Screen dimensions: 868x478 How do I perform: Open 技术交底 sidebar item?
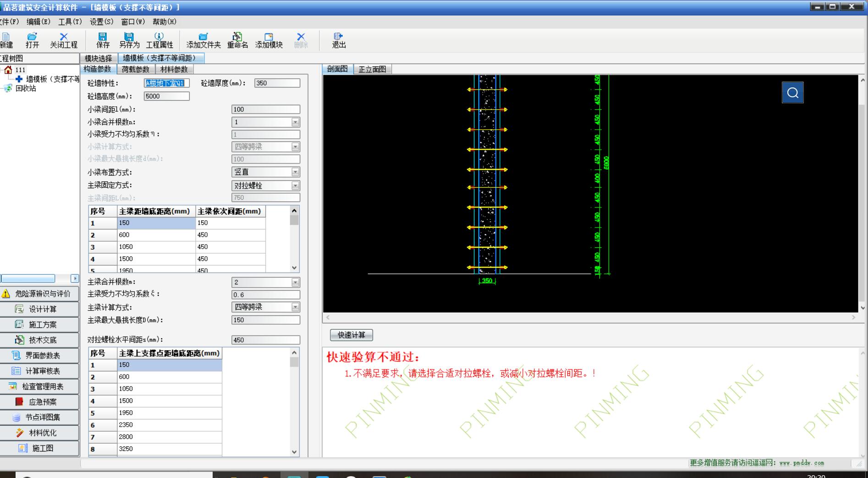(x=39, y=340)
